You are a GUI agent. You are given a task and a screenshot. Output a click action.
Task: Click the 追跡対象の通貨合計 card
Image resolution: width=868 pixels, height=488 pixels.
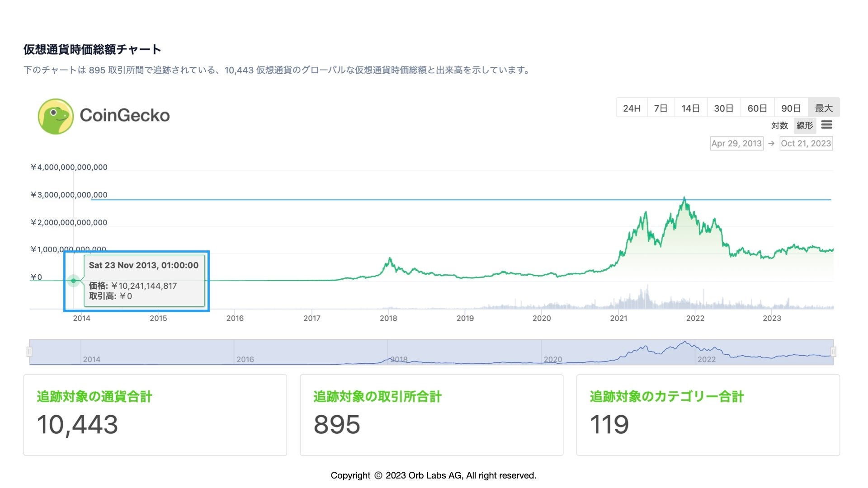[x=155, y=415]
